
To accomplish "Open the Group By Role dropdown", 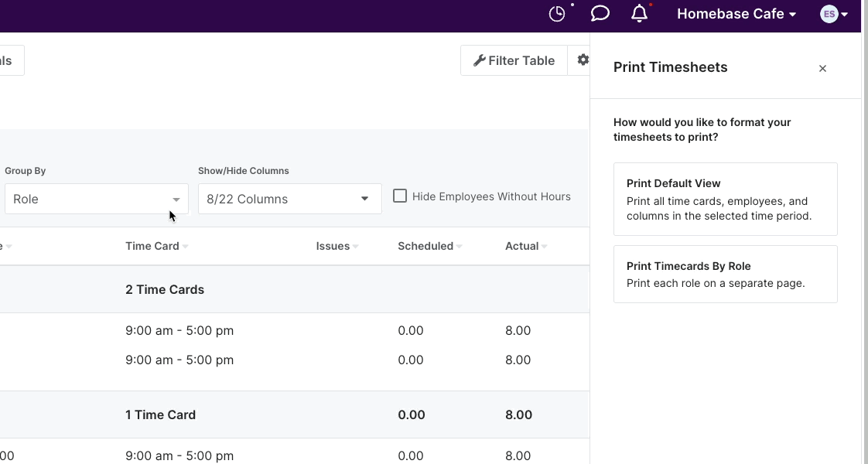I will 96,199.
